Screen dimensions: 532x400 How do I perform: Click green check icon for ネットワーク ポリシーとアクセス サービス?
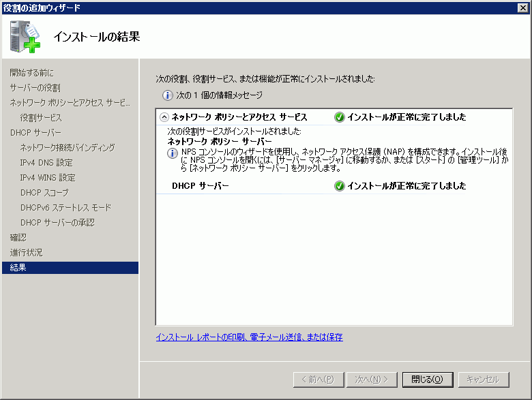tap(339, 117)
